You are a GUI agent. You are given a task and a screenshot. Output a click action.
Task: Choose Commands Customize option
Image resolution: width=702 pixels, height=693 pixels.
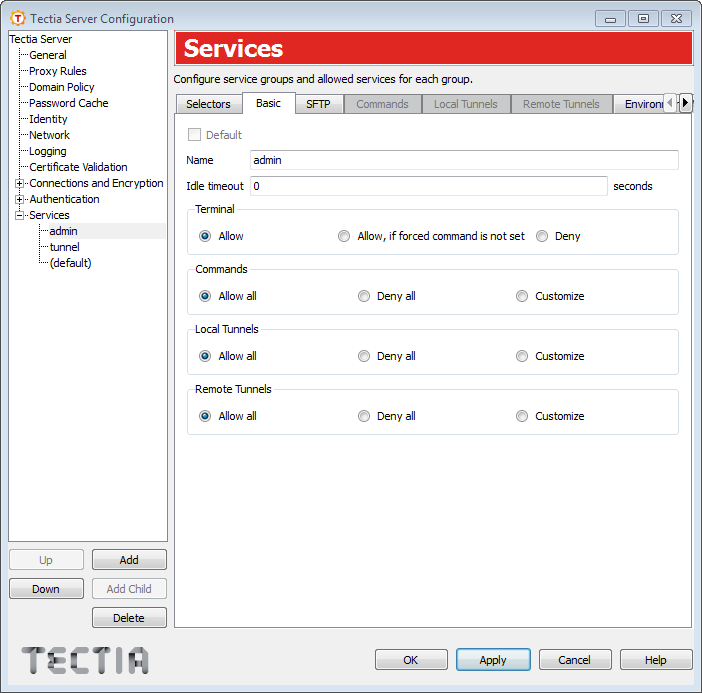pyautogui.click(x=522, y=296)
